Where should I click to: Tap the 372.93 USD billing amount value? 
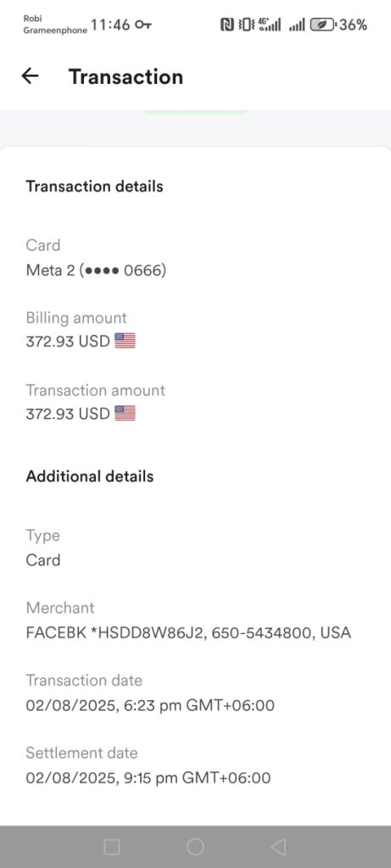(68, 342)
